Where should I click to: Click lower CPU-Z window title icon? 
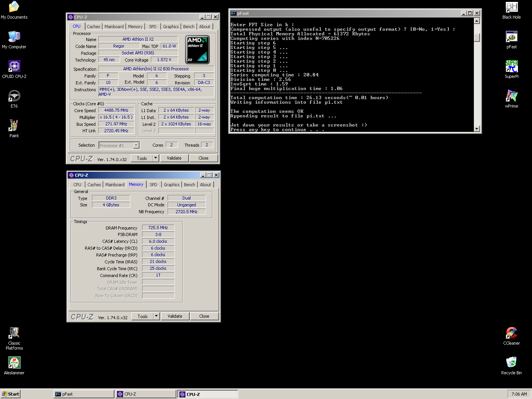coord(71,175)
